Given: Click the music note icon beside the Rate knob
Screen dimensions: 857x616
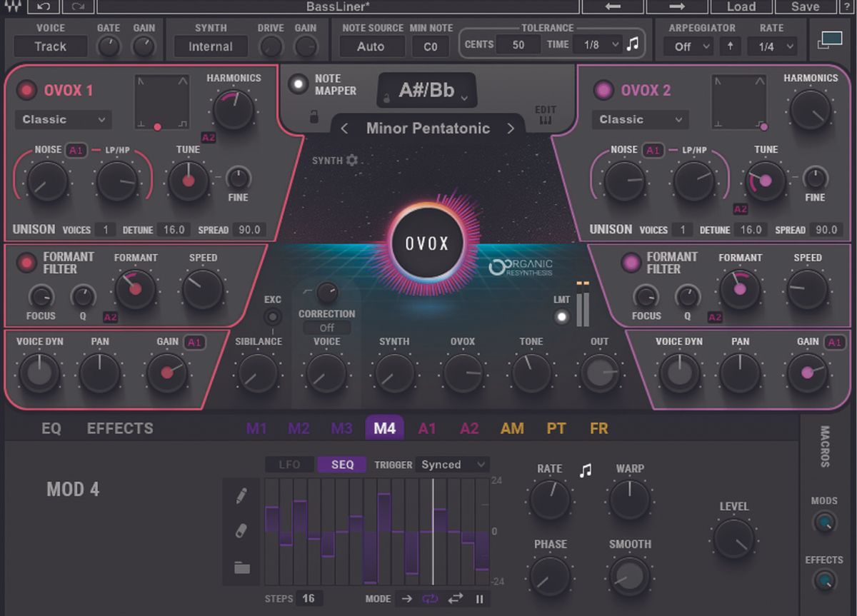Looking at the screenshot, I should 586,470.
